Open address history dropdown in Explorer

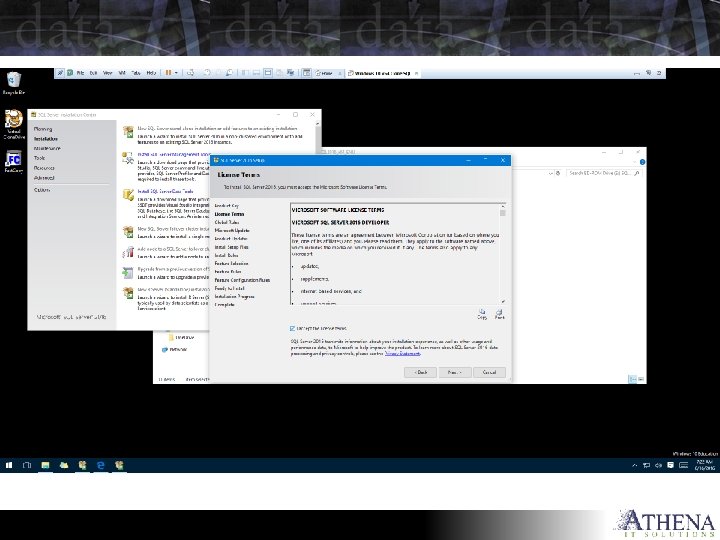pos(551,173)
